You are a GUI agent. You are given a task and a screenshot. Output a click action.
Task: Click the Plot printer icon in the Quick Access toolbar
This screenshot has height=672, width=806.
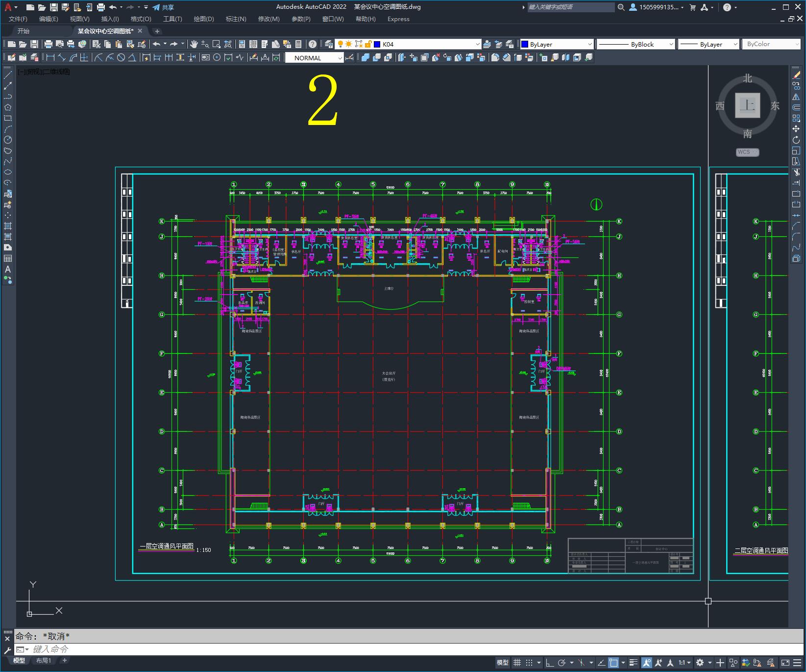click(x=100, y=7)
